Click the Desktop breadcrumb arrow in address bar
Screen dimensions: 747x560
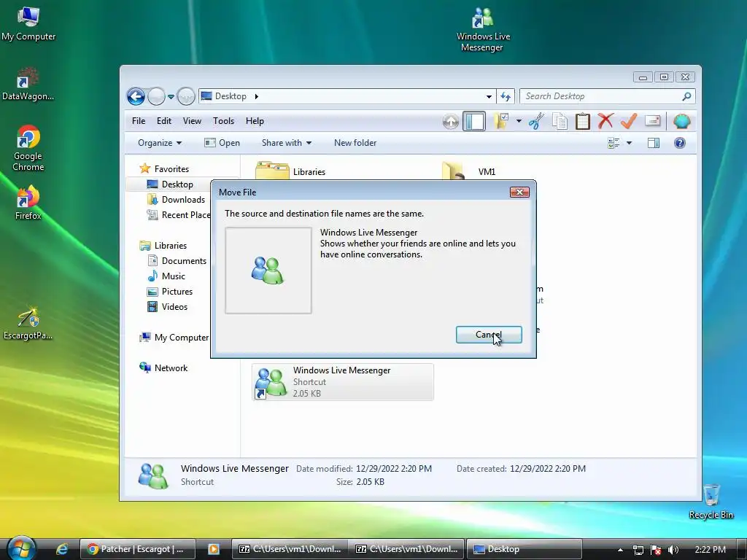click(256, 97)
